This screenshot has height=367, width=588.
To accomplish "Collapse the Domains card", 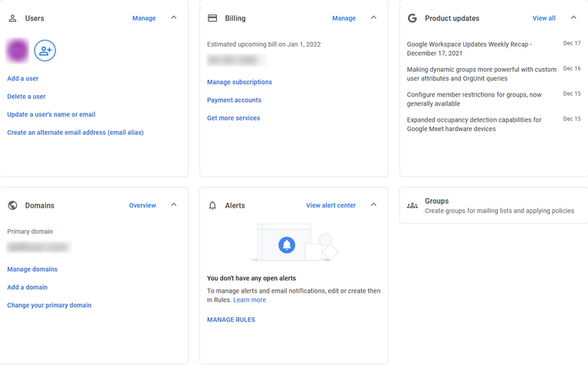I will point(173,205).
